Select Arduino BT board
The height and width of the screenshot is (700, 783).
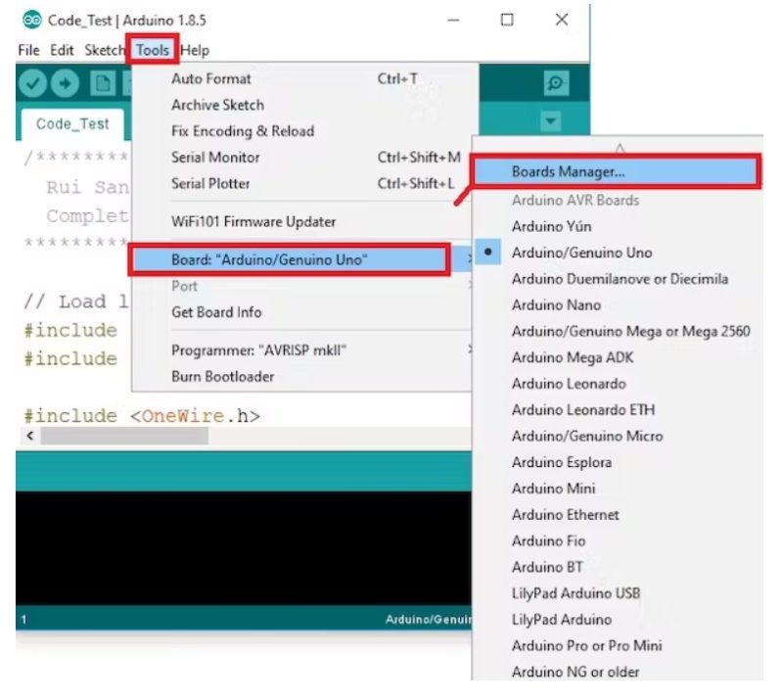click(x=618, y=567)
